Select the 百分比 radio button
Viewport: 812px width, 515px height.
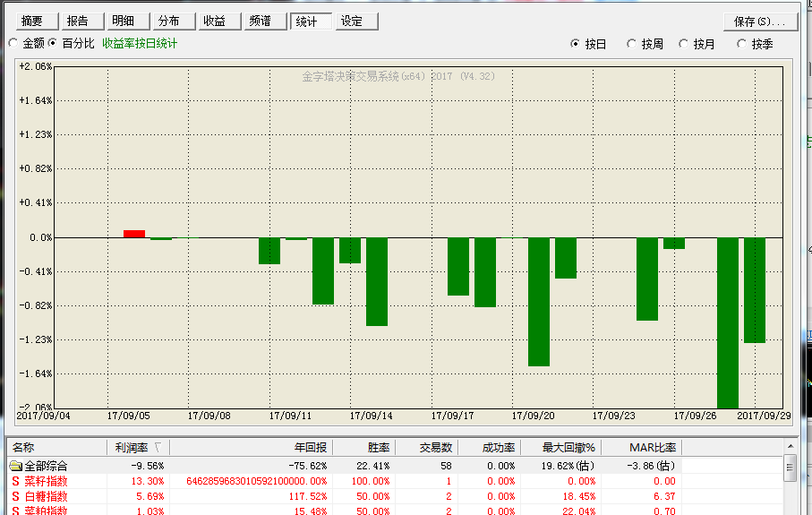(x=53, y=43)
